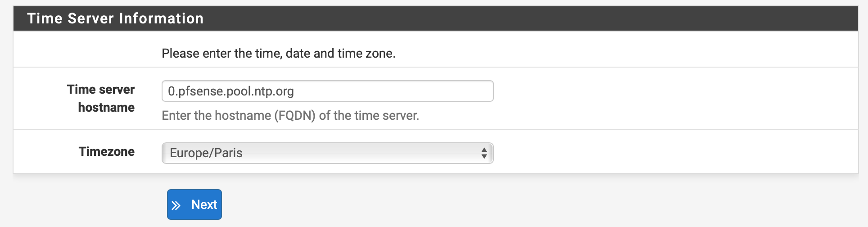The height and width of the screenshot is (227, 868).
Task: Click the FQDN help text below hostname
Action: [x=290, y=116]
